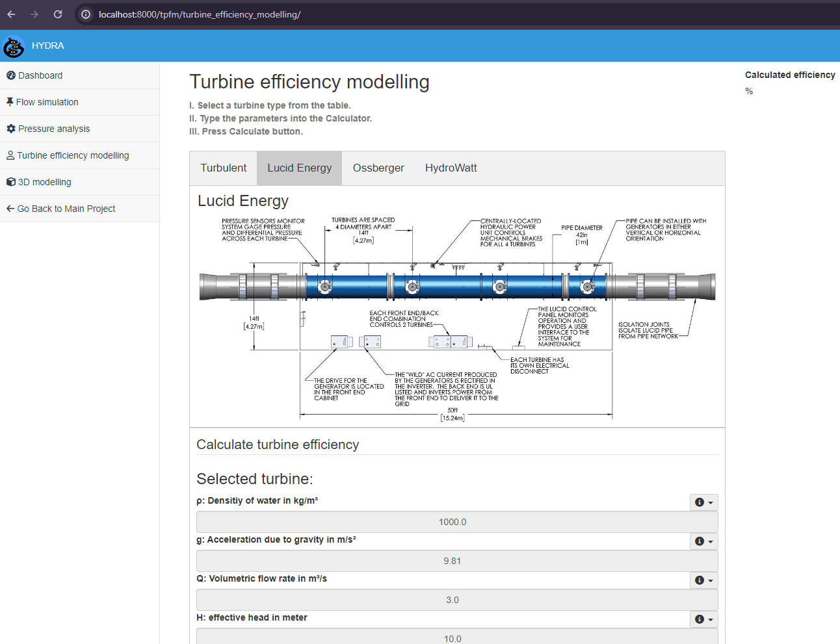Click the browser address bar URL
Screen dimensions: 840x644
(200, 14)
